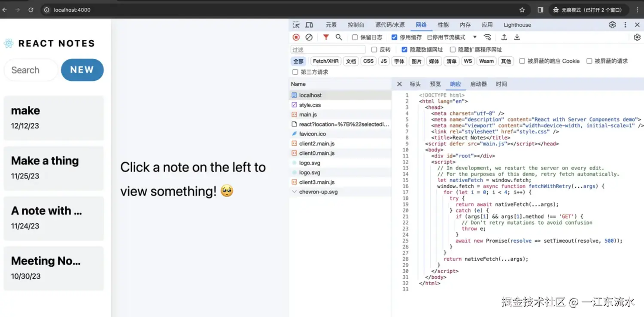Filter requests by 图片
Viewport: 644px width, 317px height.
[x=416, y=61]
